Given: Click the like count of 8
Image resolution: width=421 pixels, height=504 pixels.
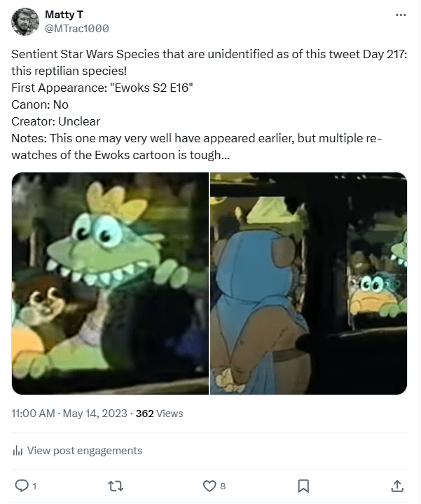Looking at the screenshot, I should click(223, 485).
